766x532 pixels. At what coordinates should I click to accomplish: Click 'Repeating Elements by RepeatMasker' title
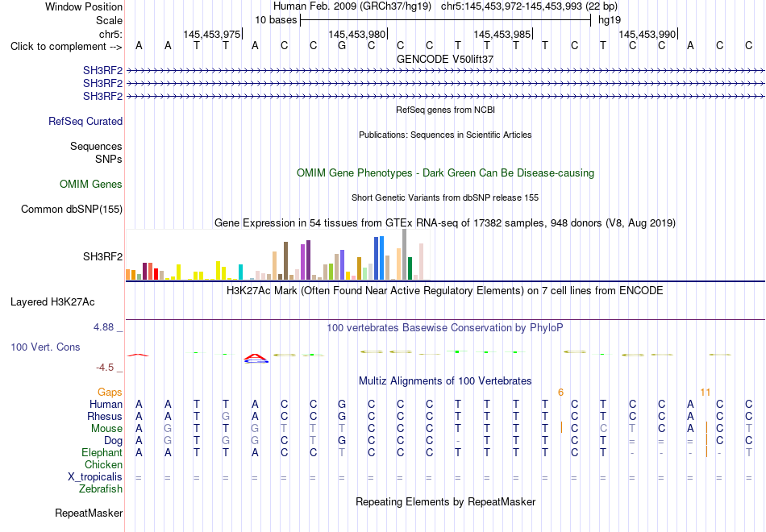446,502
